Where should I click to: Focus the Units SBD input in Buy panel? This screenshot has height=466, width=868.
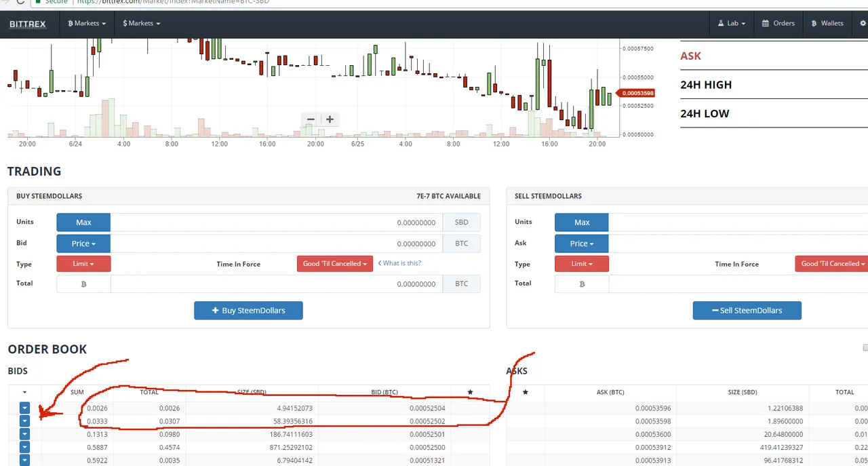277,222
